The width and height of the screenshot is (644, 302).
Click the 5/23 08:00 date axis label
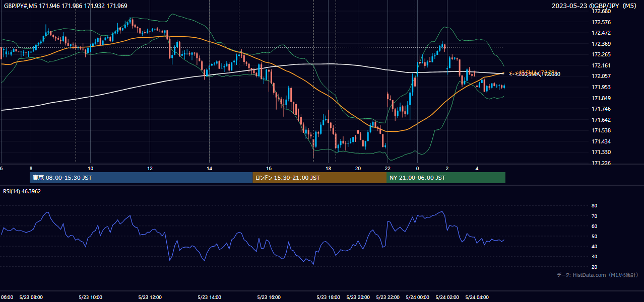(31, 297)
